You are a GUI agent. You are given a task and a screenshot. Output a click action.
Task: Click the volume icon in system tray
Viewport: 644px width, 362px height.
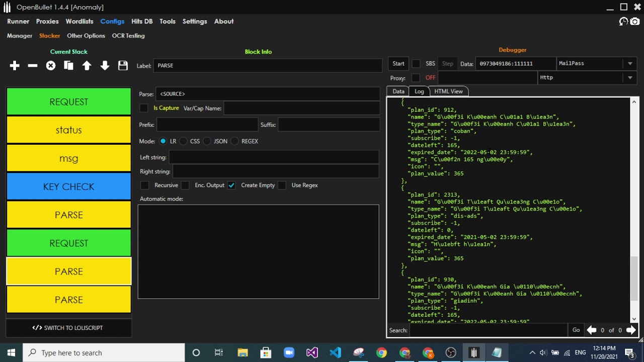click(x=544, y=352)
